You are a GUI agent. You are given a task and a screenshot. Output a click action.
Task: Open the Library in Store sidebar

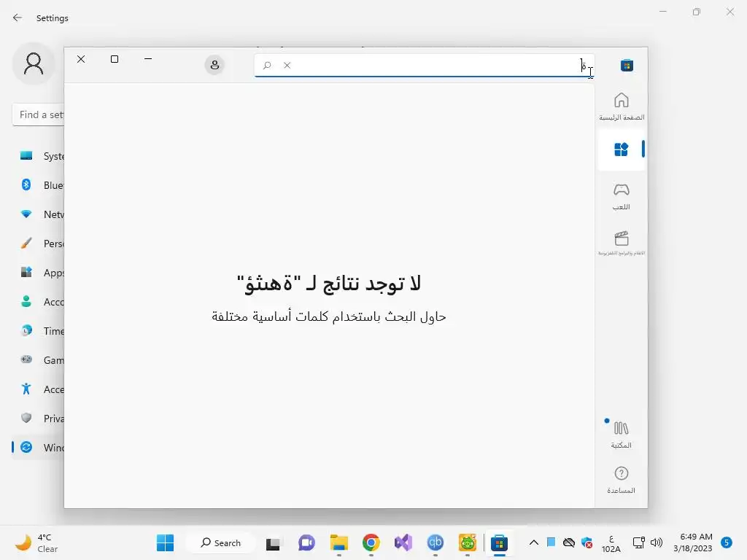(622, 435)
